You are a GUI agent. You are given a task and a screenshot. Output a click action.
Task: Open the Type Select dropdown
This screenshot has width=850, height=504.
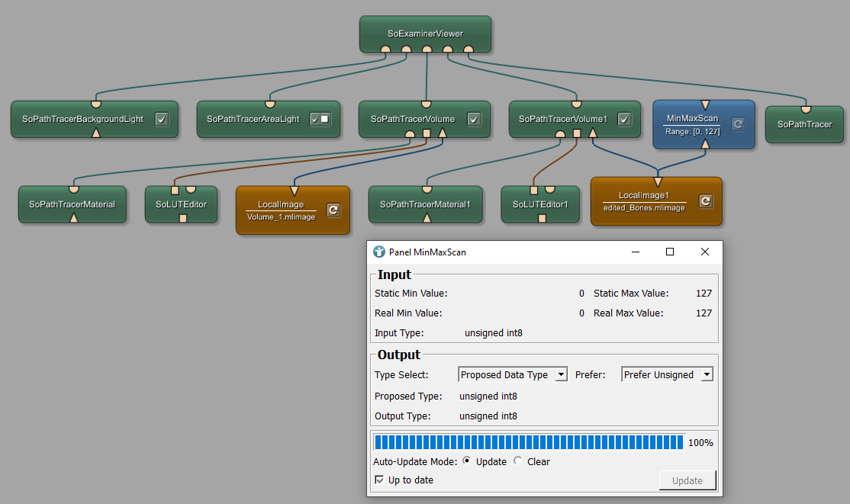[513, 374]
